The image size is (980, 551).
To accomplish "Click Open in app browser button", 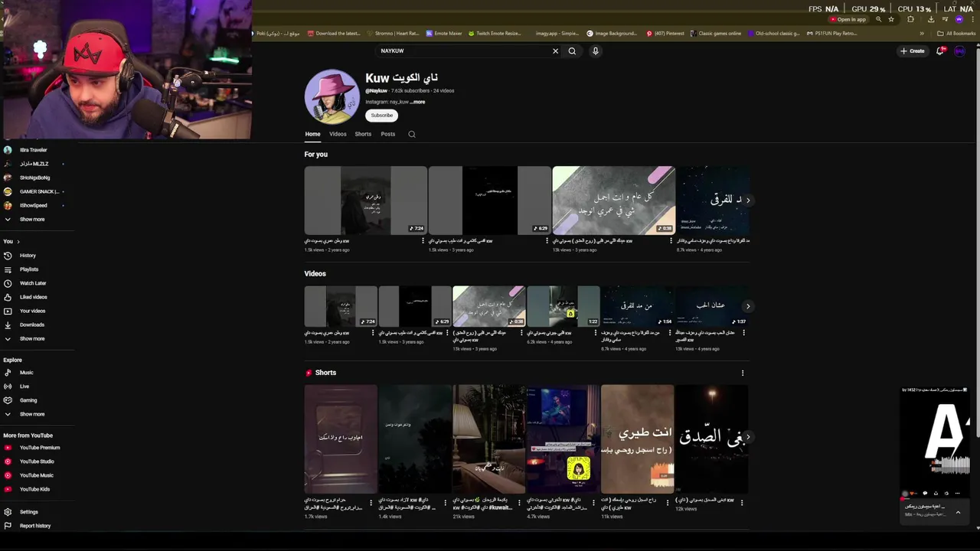I will pos(848,19).
